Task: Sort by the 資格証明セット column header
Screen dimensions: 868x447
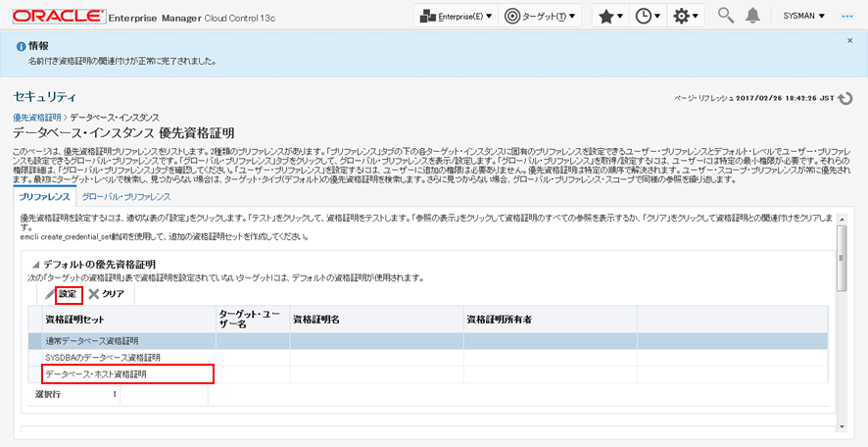Action: coord(128,319)
